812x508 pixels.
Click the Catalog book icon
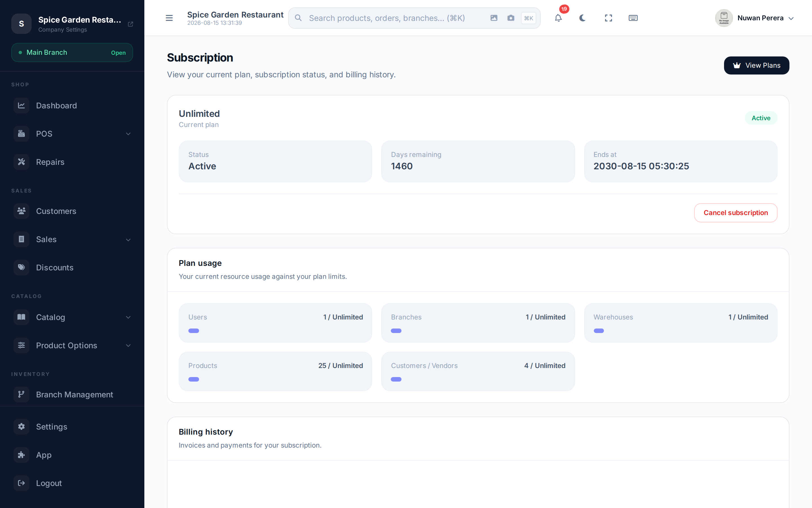point(21,317)
